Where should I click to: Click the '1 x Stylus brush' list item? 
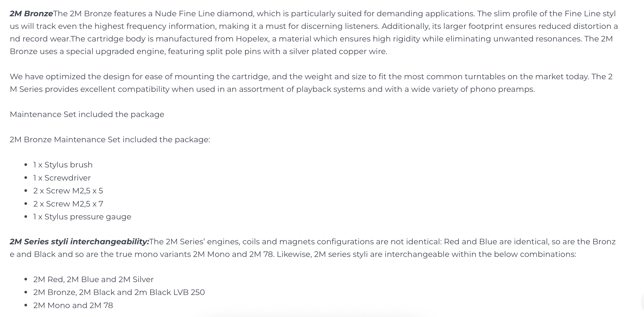pyautogui.click(x=63, y=165)
